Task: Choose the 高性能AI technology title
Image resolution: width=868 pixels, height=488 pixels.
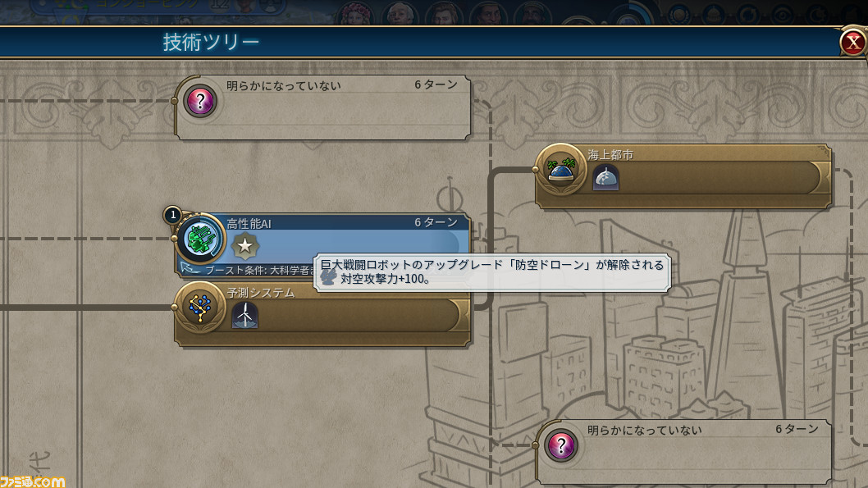Action: click(249, 224)
